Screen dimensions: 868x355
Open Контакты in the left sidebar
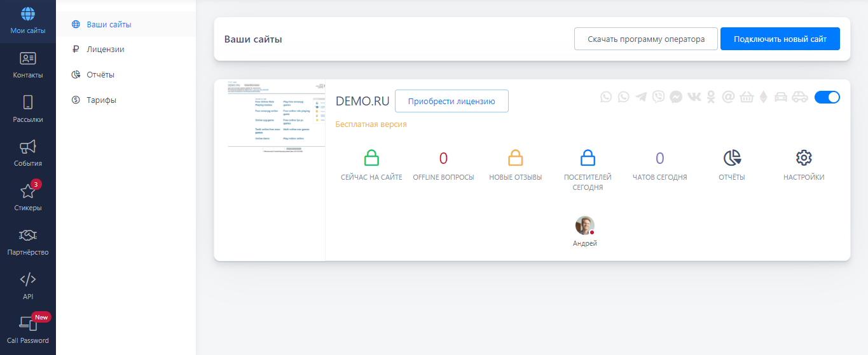pyautogui.click(x=28, y=65)
